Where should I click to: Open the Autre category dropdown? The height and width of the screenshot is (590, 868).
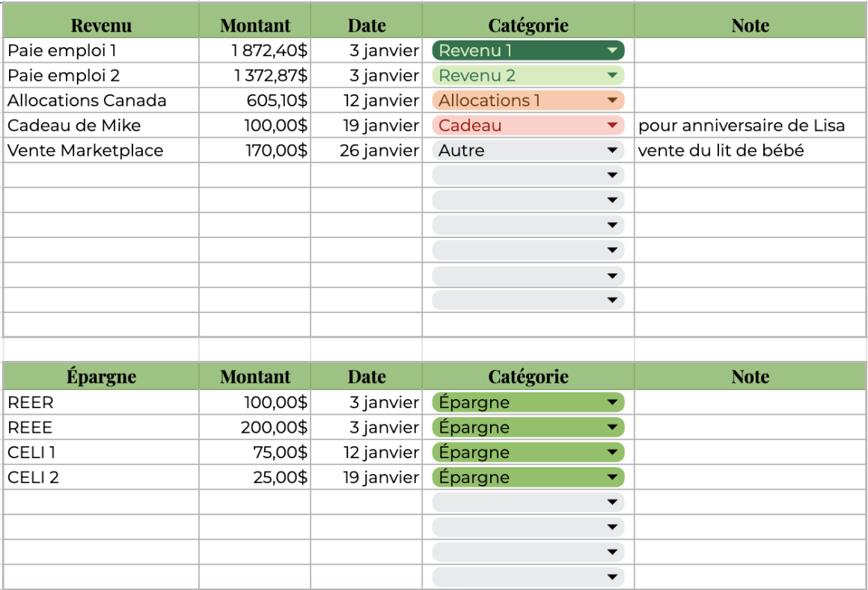point(612,150)
